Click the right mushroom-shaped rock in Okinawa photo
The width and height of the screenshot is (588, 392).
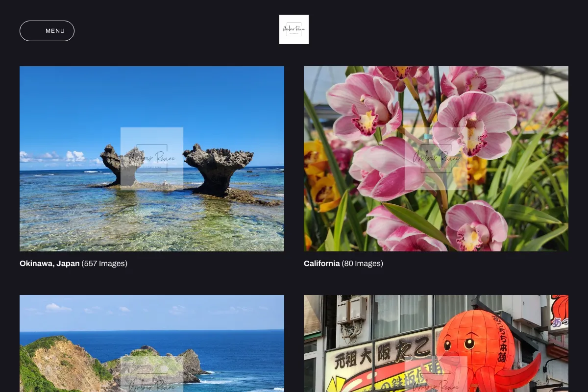point(218,169)
